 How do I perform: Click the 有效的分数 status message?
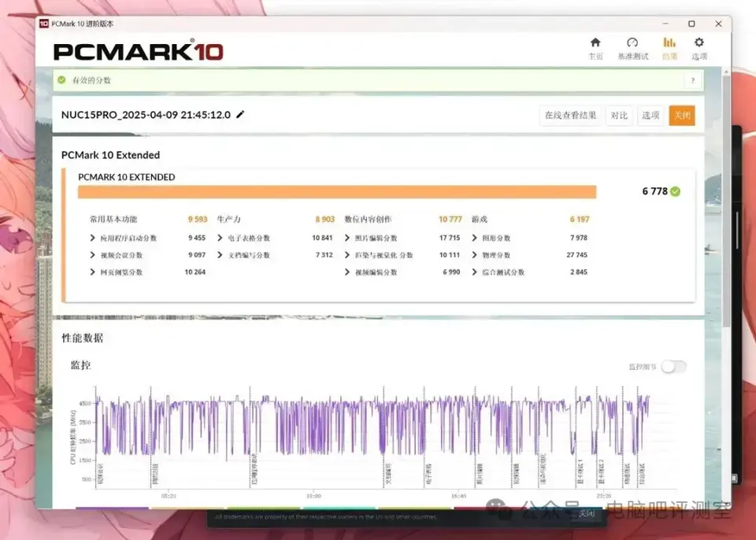(91, 80)
